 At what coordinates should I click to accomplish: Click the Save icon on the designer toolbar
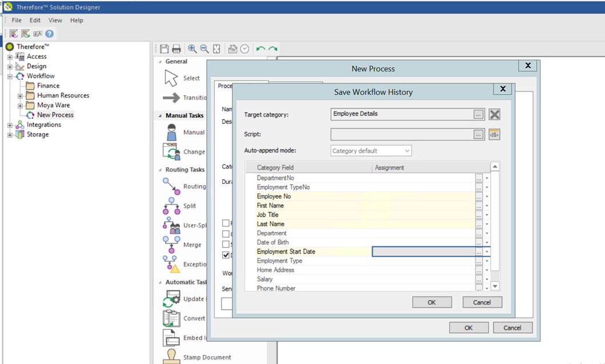(166, 49)
